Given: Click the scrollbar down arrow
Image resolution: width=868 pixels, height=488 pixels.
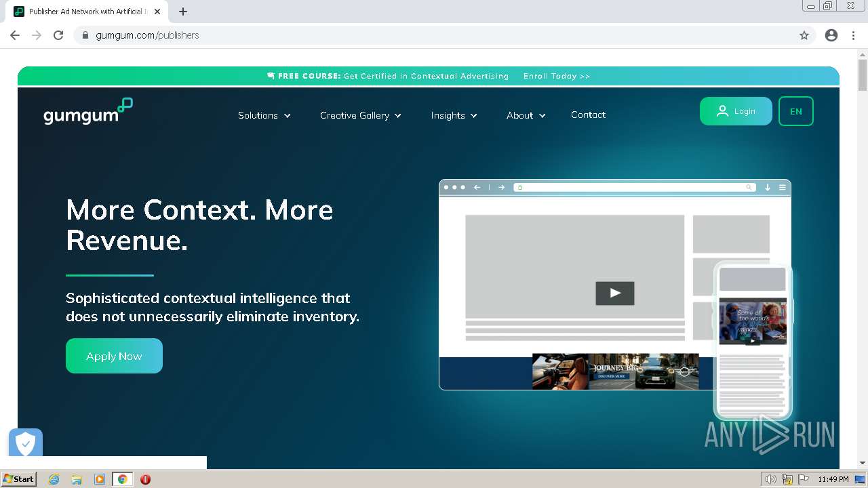Looking at the screenshot, I should pyautogui.click(x=863, y=463).
